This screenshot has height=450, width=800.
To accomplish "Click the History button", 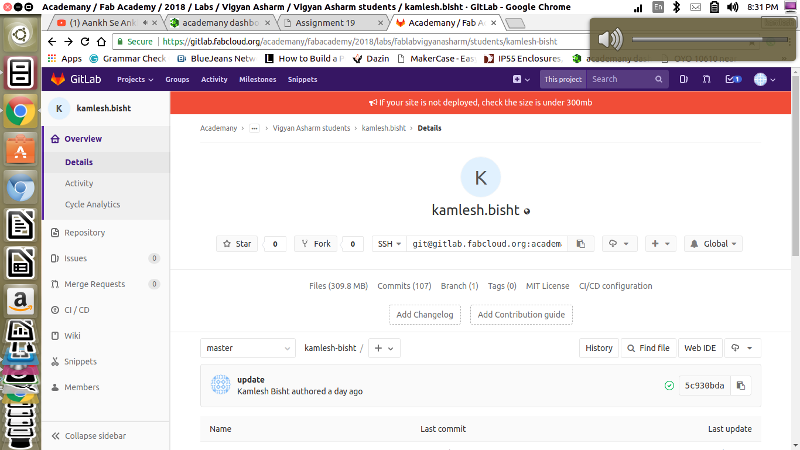I will point(598,348).
